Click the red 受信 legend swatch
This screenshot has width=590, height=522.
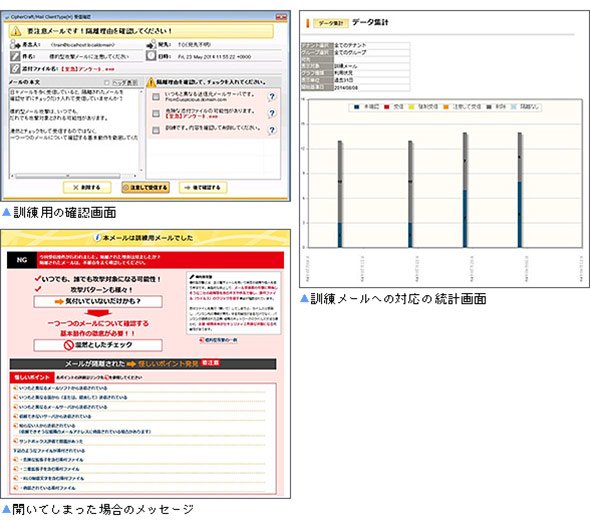tap(386, 107)
